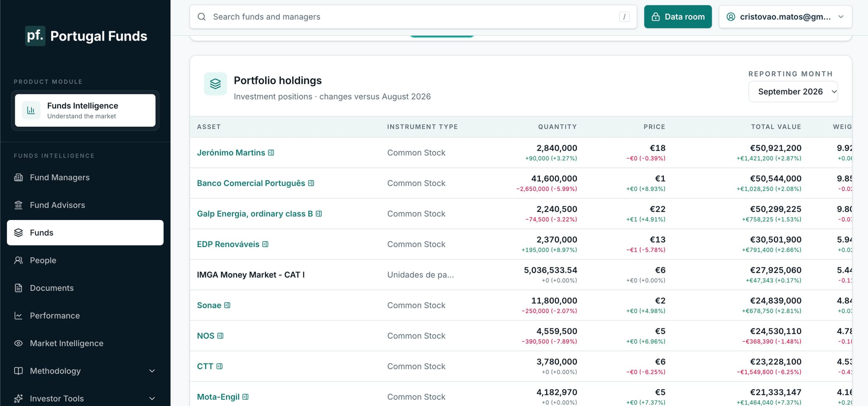Open the Documents section

pyautogui.click(x=85, y=288)
